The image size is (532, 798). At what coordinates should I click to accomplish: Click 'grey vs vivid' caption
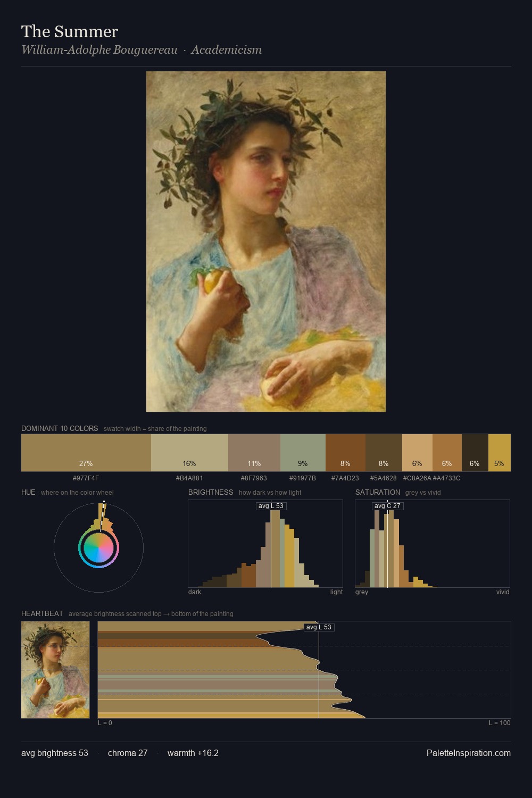[423, 493]
